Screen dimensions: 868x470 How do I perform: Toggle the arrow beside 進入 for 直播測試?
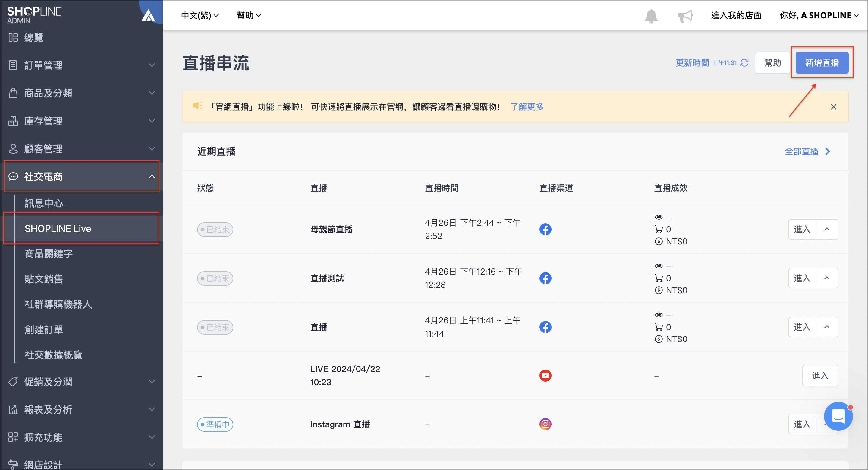tap(826, 278)
